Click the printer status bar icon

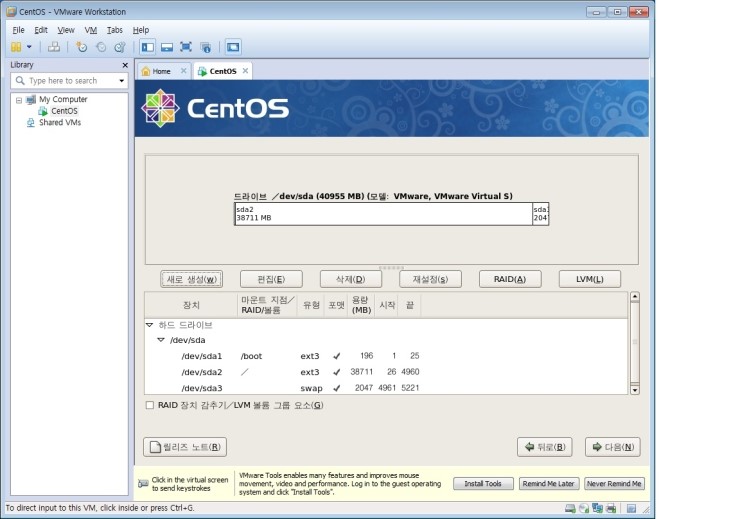tap(611, 508)
